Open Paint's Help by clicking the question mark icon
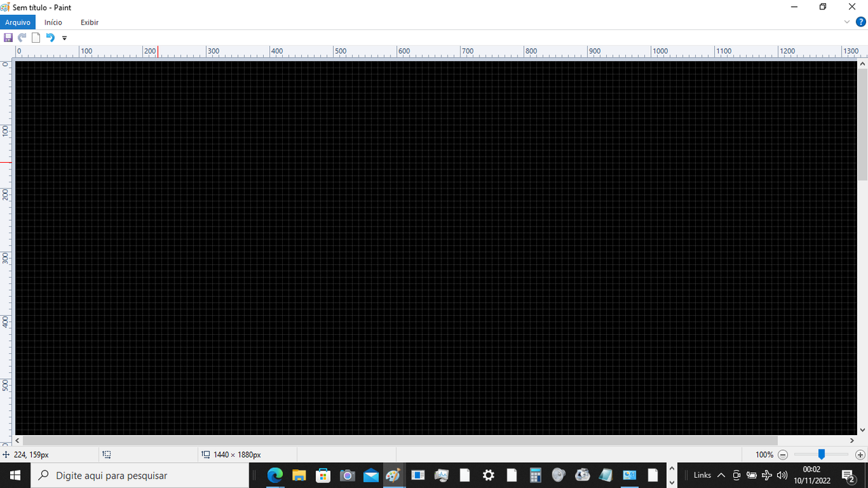This screenshot has height=488, width=868. pyautogui.click(x=860, y=21)
